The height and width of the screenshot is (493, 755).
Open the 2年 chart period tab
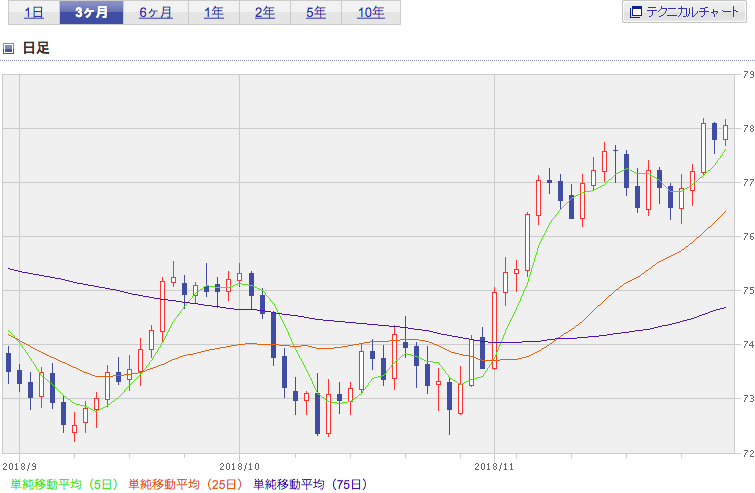pyautogui.click(x=265, y=13)
